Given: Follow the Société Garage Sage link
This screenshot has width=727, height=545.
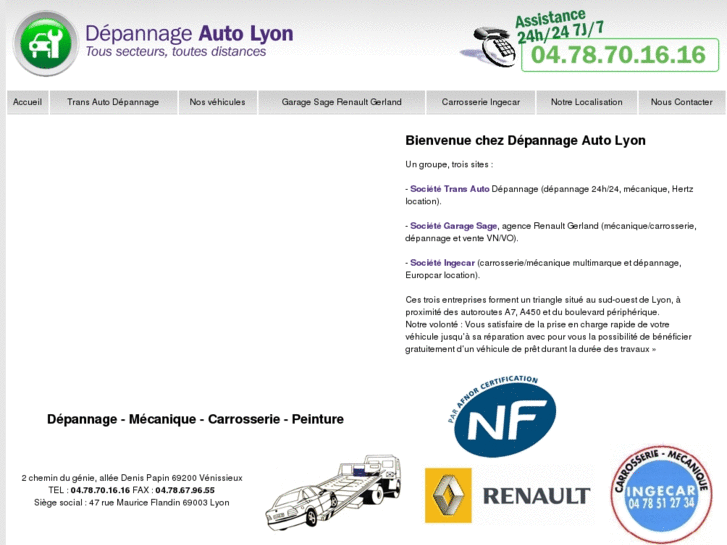Looking at the screenshot, I should pyautogui.click(x=453, y=226).
